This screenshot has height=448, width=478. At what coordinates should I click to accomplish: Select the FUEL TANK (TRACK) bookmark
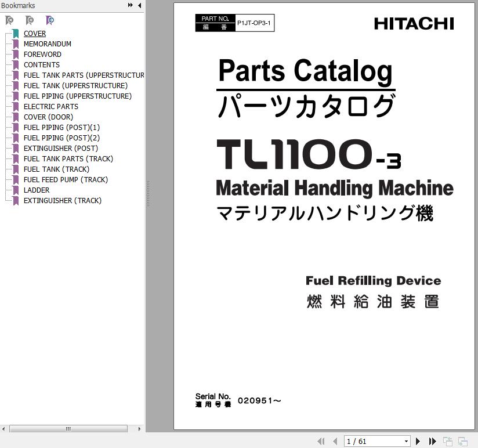pyautogui.click(x=56, y=169)
